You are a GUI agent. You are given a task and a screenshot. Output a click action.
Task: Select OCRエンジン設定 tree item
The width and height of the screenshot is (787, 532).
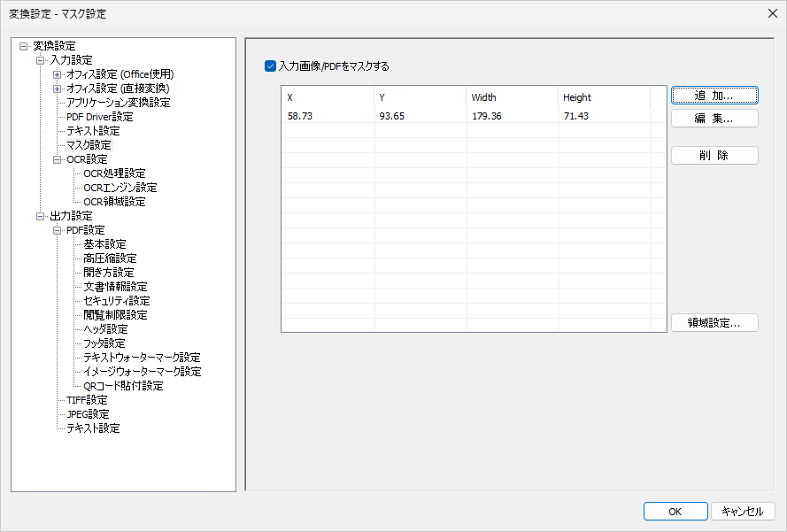120,188
